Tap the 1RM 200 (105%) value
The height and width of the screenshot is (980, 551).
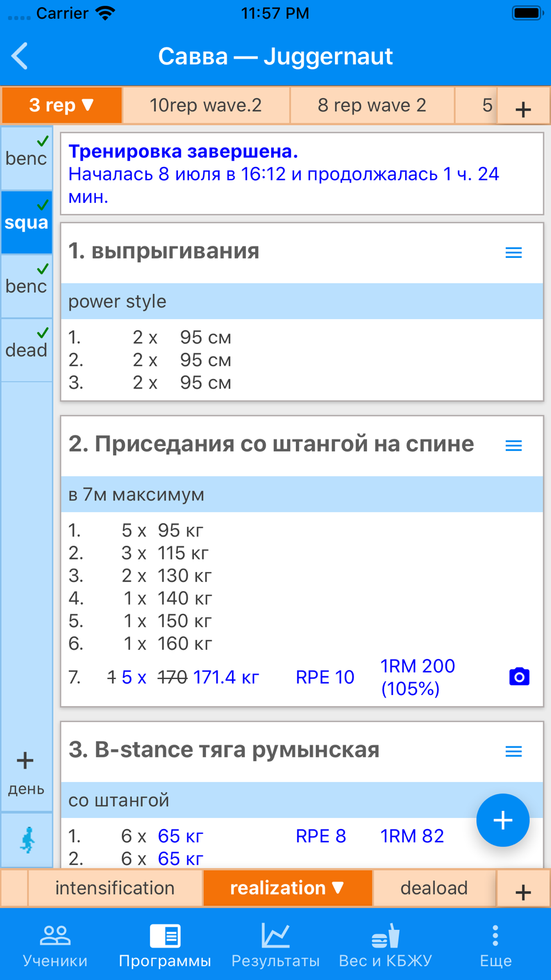coord(418,677)
